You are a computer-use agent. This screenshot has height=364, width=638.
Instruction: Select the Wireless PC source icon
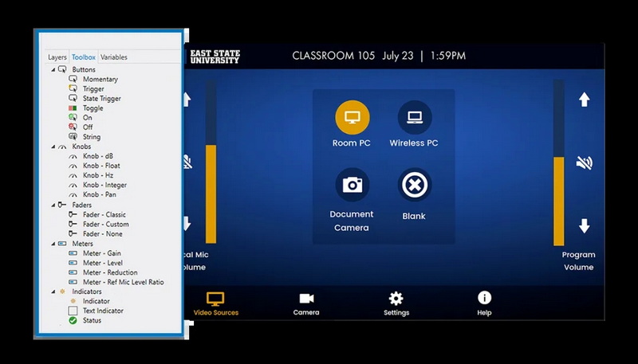pos(414,117)
